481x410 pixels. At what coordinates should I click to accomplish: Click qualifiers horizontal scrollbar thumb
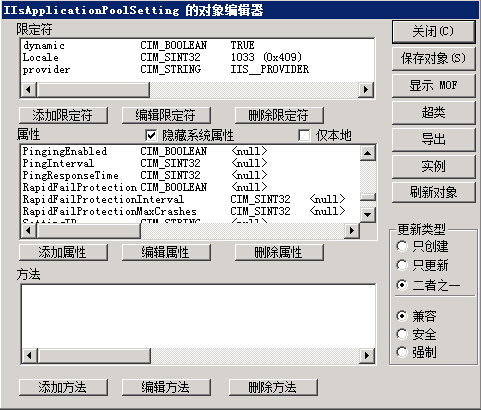[93, 89]
